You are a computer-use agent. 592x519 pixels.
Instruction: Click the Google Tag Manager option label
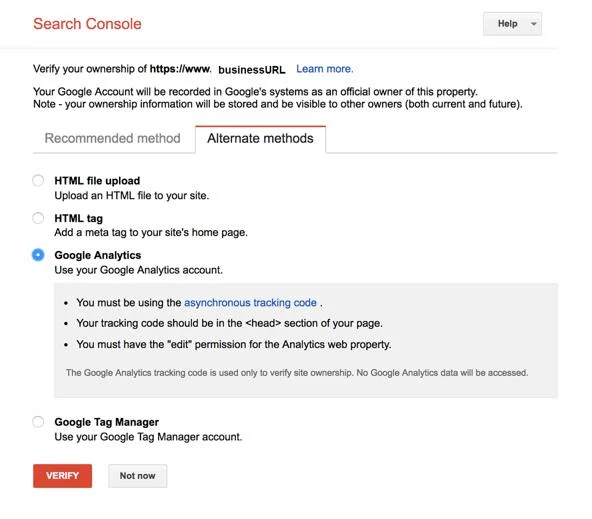(106, 422)
